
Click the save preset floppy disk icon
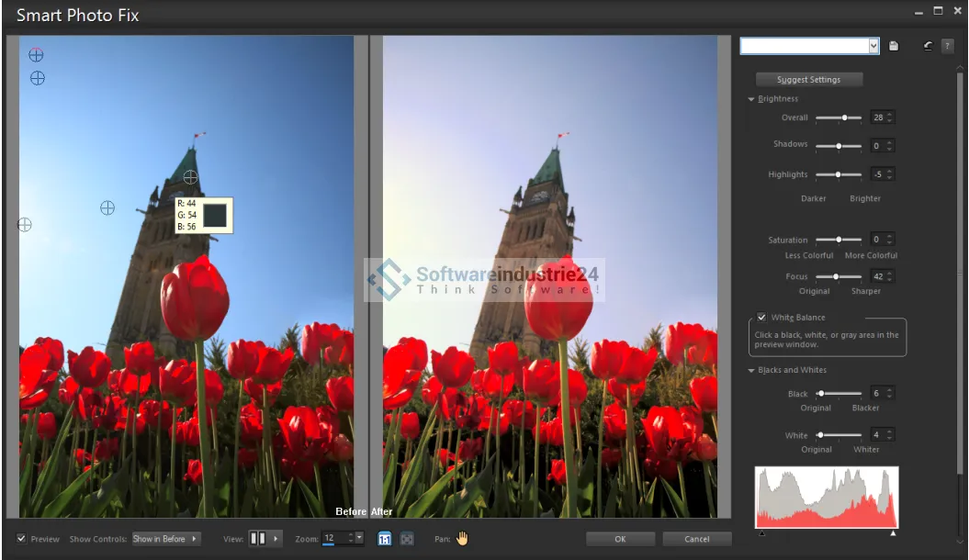[x=894, y=46]
